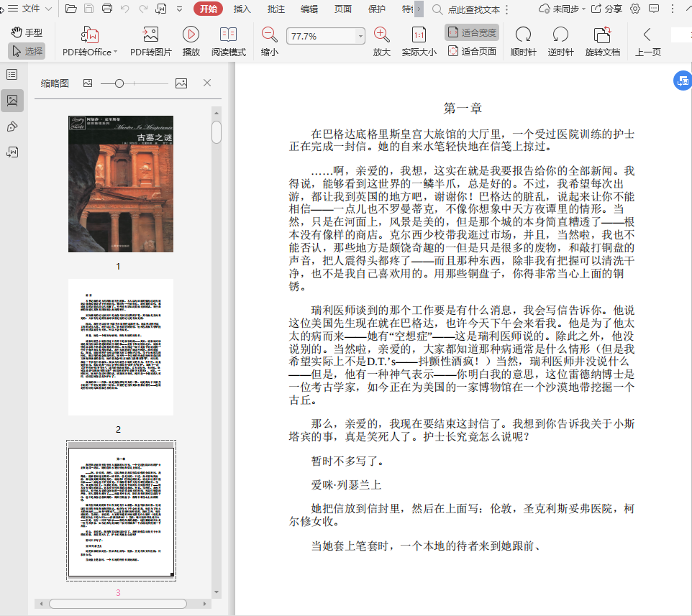Viewport: 692px width, 616px height.
Task: Adjust the thumbnail size slider handle
Action: (119, 83)
